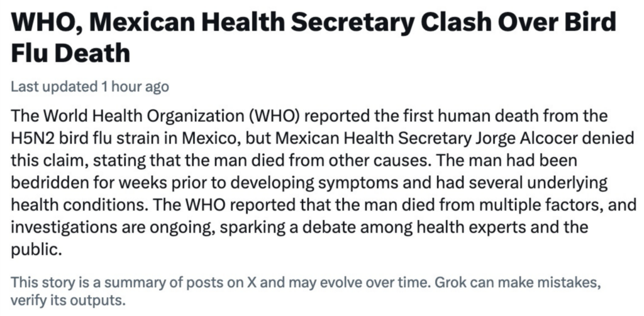Screen dimensions: 644x316
Task: Click the final word "public." of the summary
Action: 37,249
